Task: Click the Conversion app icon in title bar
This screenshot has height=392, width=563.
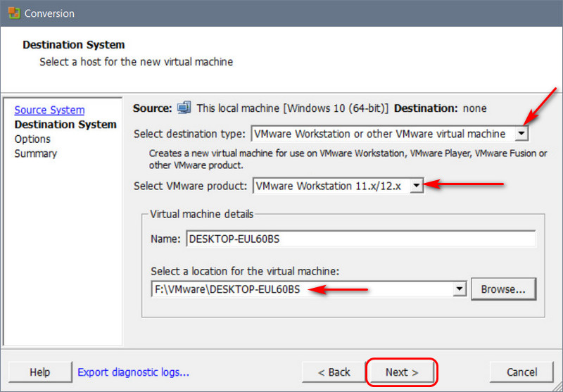Action: click(x=13, y=13)
